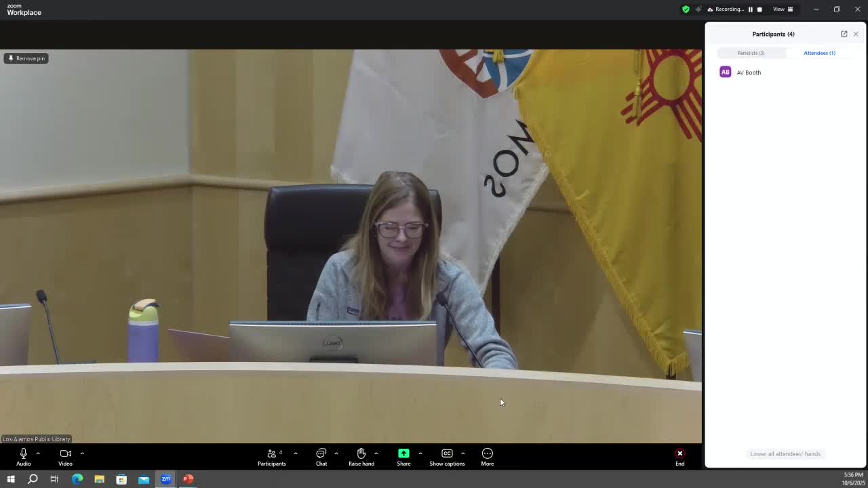868x488 pixels.
Task: Stop the recording
Action: click(759, 9)
